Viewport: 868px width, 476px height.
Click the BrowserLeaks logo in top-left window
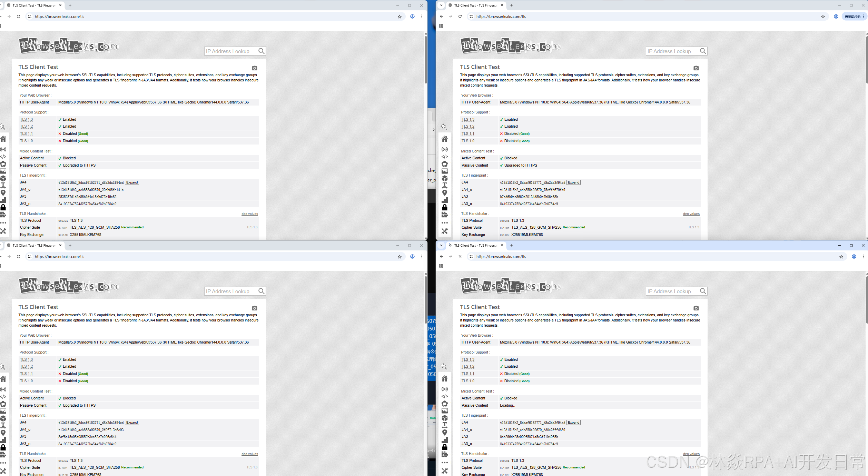tap(69, 46)
